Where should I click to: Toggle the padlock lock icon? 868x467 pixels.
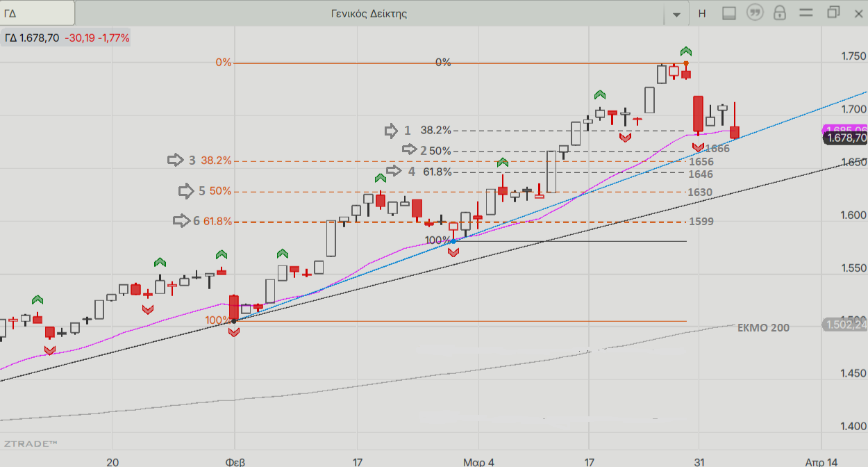click(780, 13)
